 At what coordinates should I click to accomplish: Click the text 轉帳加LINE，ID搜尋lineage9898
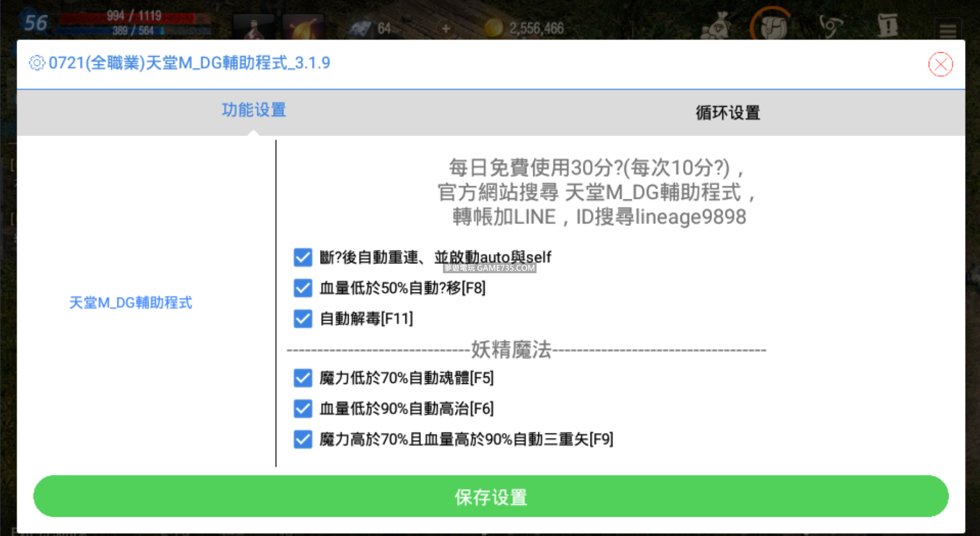[599, 217]
